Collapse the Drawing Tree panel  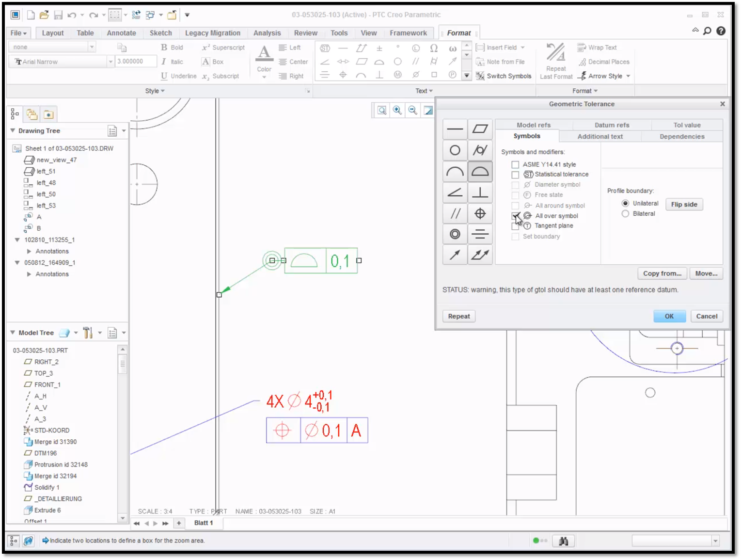[13, 131]
